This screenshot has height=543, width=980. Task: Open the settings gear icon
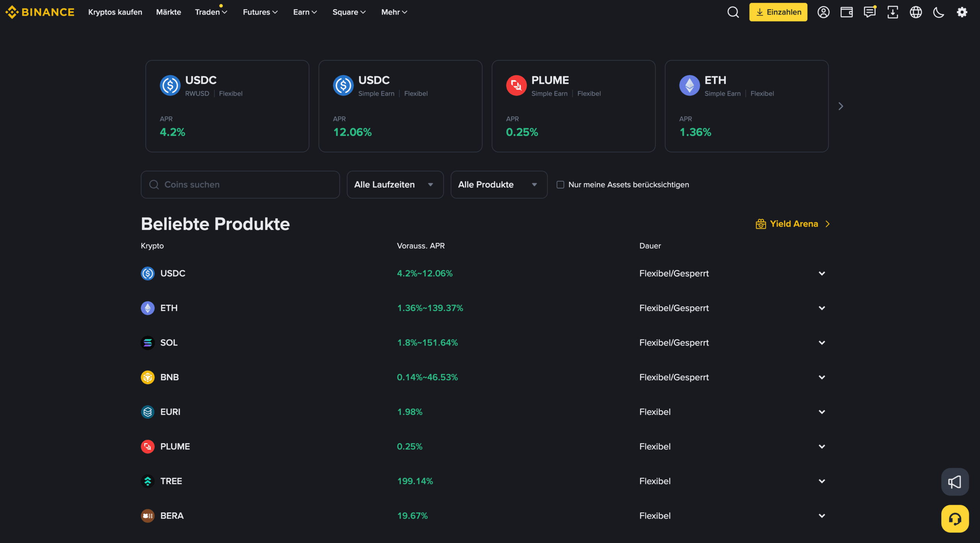[x=962, y=12]
